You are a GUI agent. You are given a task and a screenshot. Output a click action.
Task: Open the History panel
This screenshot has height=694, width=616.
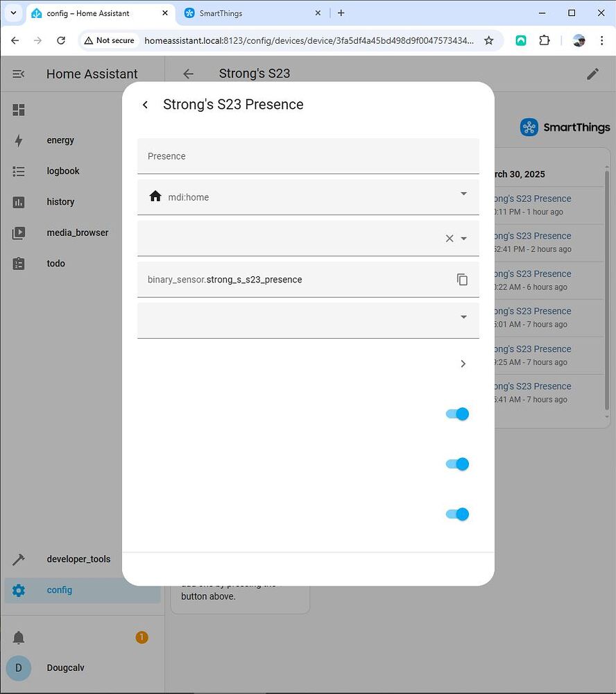point(60,201)
